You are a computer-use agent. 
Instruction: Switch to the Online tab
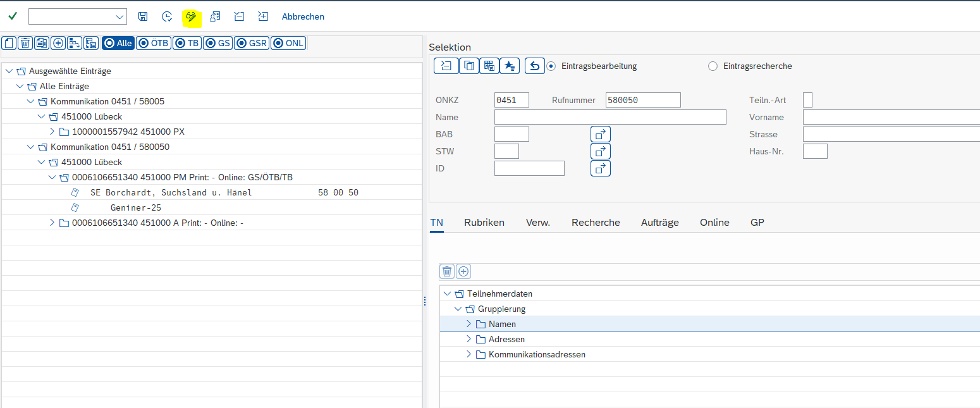point(714,222)
